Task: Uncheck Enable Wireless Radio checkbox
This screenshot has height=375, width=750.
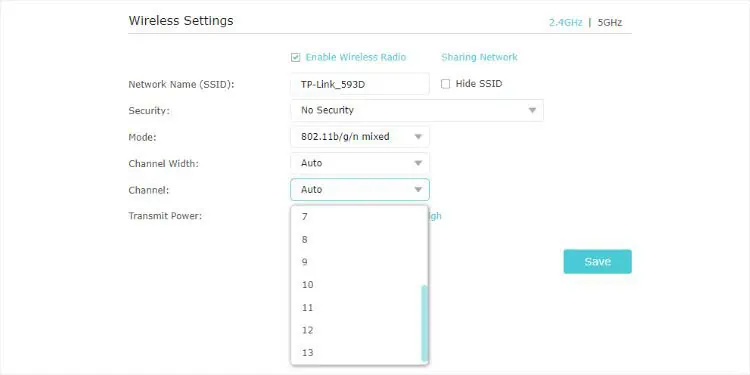Action: 295,58
